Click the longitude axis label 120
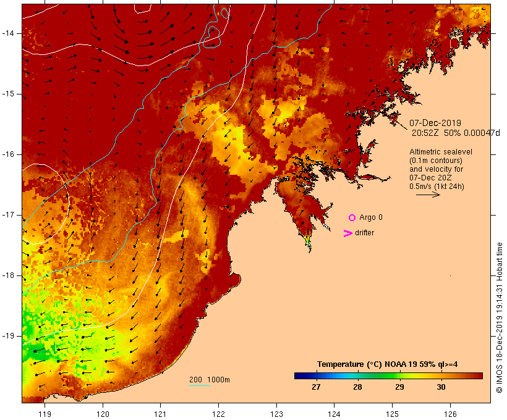The image size is (507, 420). click(103, 414)
